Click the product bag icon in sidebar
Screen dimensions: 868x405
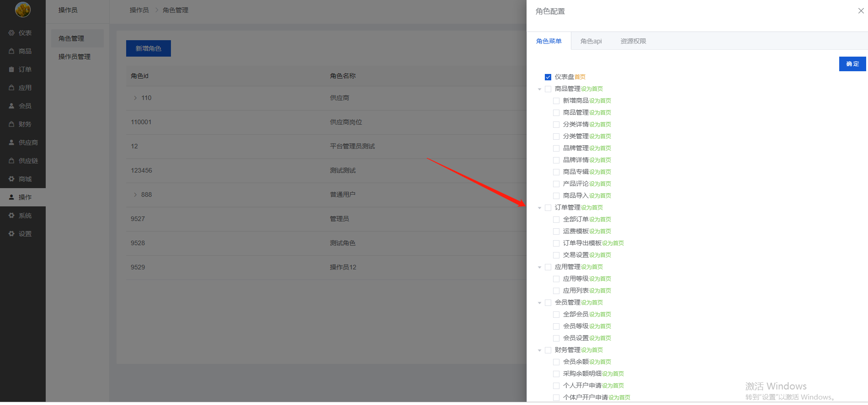click(x=11, y=51)
